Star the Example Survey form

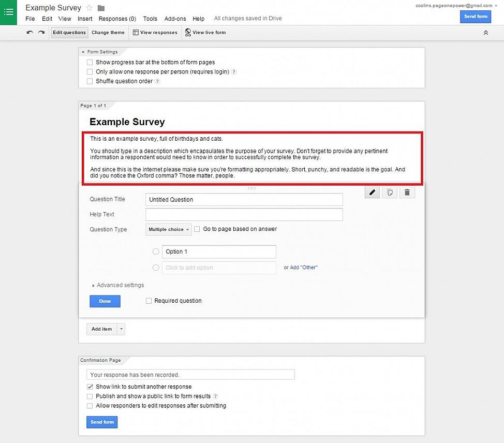(89, 8)
